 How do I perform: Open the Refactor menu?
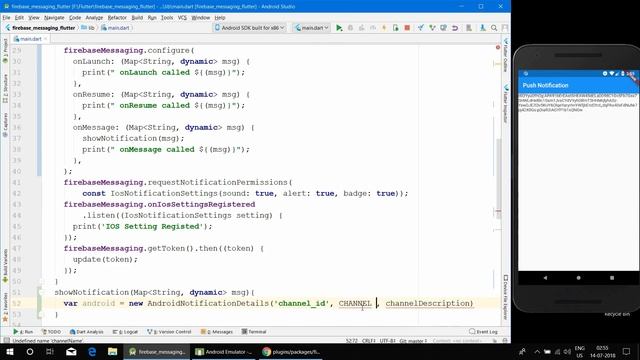point(117,18)
